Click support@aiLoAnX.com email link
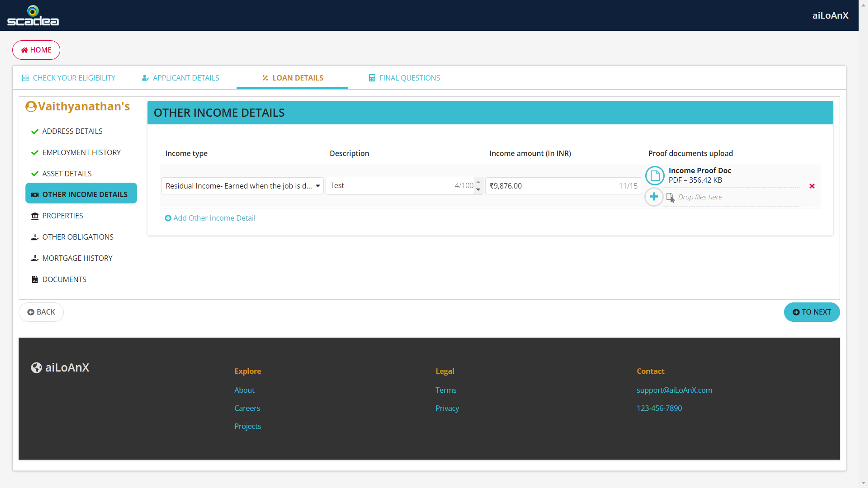 click(674, 390)
